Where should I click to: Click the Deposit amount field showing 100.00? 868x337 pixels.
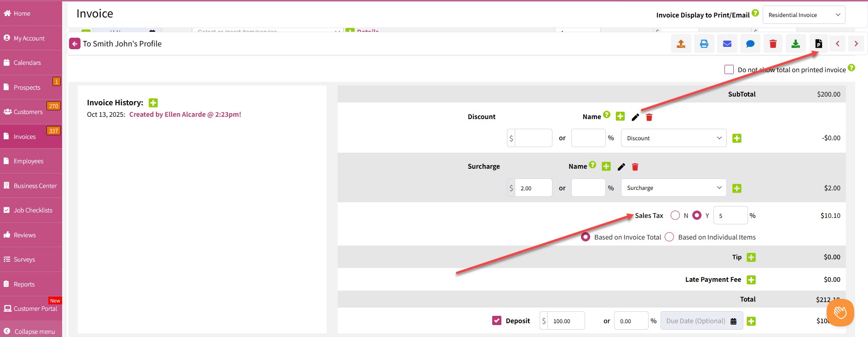(x=566, y=320)
